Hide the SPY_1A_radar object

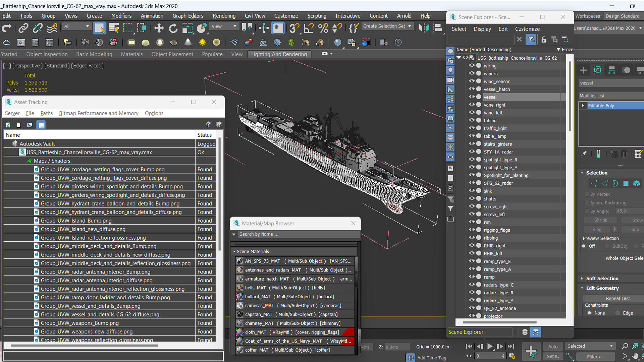coord(472,152)
